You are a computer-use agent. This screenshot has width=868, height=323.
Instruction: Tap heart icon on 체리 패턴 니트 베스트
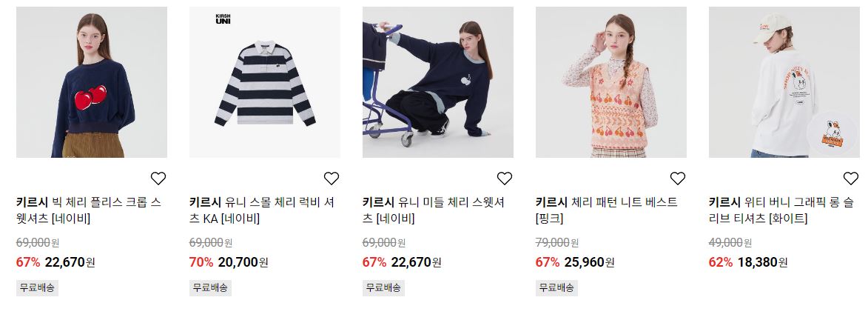point(678,179)
